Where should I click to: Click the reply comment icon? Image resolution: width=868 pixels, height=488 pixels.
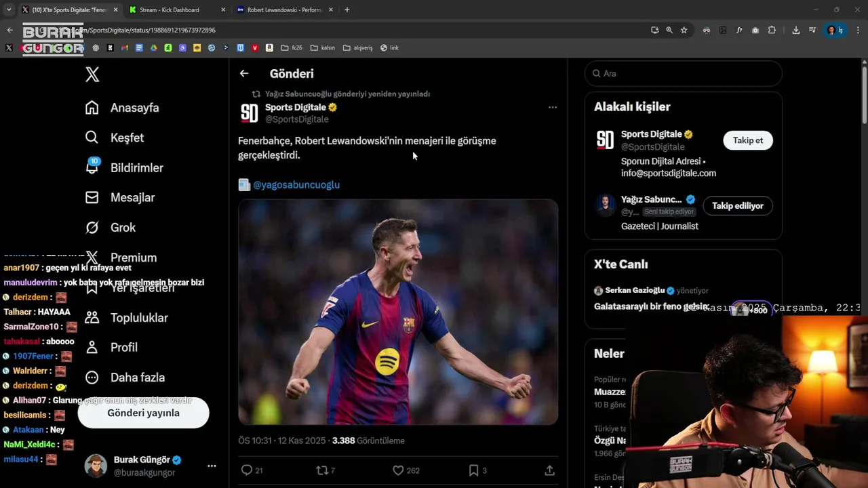coord(247,470)
